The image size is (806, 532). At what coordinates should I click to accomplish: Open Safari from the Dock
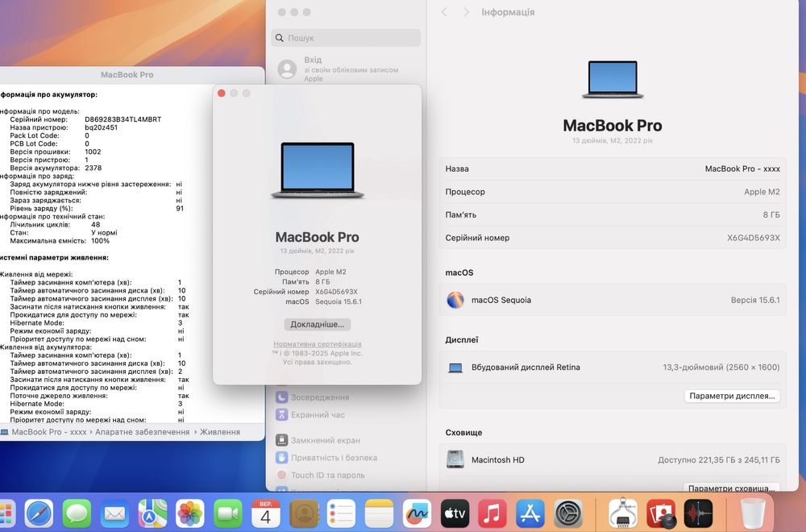coord(39,513)
